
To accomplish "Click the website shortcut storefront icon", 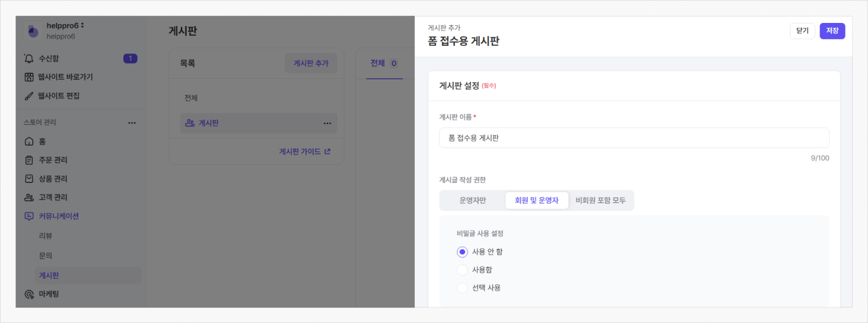I will tap(29, 77).
